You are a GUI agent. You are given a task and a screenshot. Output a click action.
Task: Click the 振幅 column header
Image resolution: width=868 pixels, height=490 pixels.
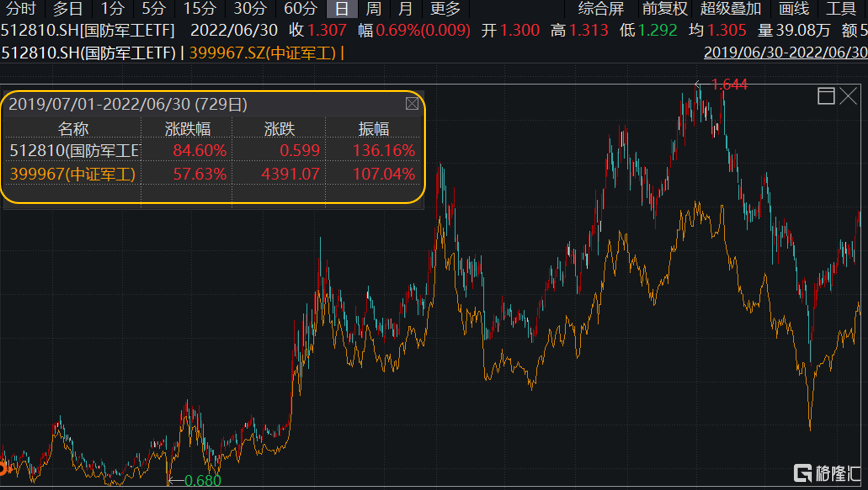(x=374, y=128)
